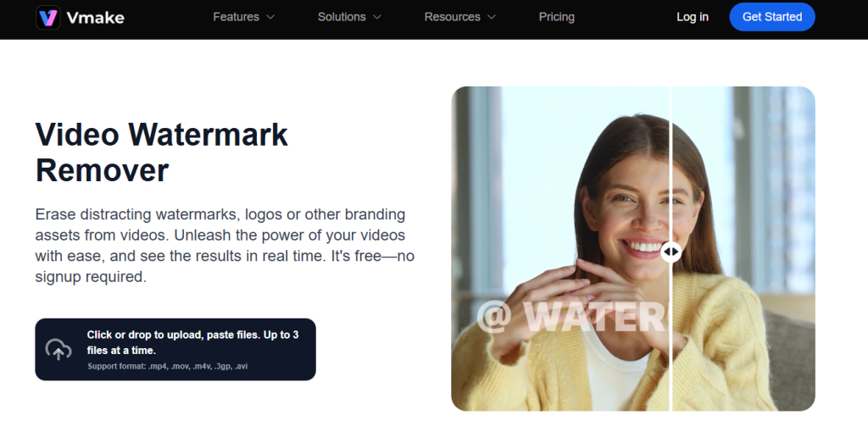The height and width of the screenshot is (443, 868).
Task: Click the Log in link
Action: [693, 17]
